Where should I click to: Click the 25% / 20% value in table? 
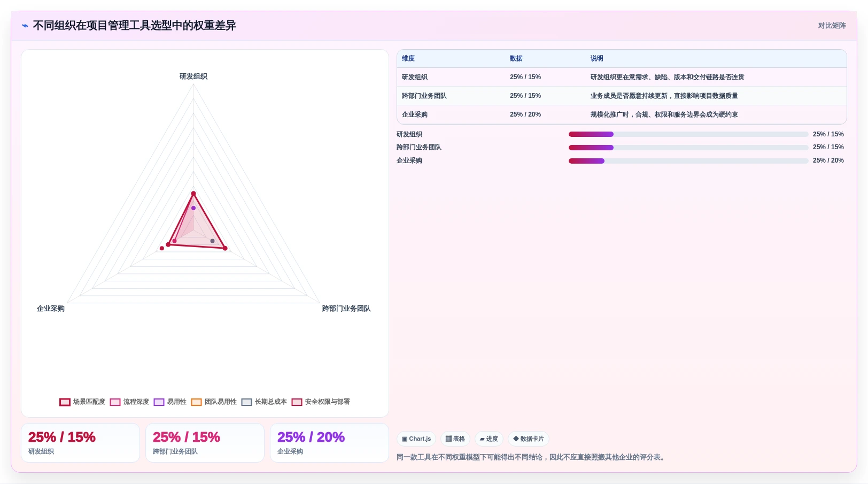tap(525, 115)
